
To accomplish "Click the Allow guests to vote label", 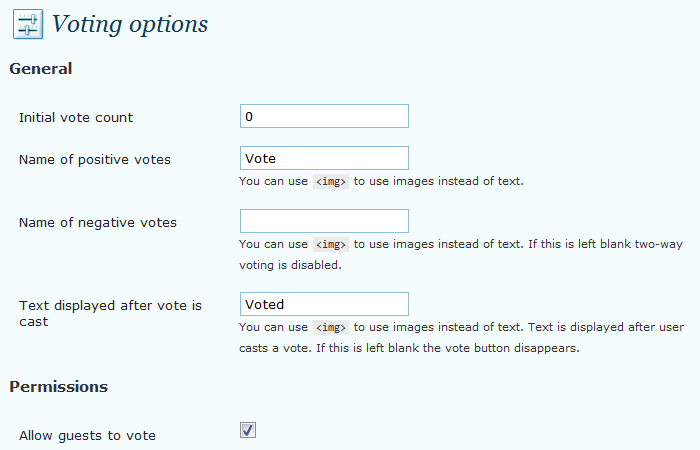I will coord(88,435).
